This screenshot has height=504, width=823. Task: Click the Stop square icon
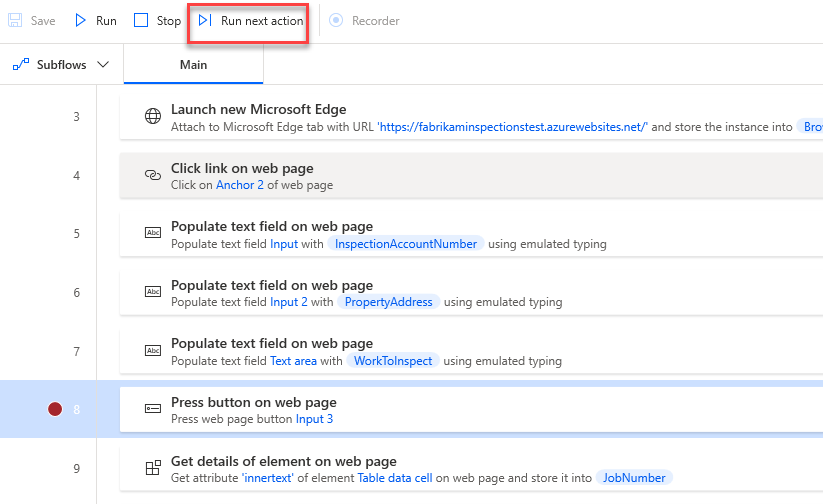click(x=141, y=20)
